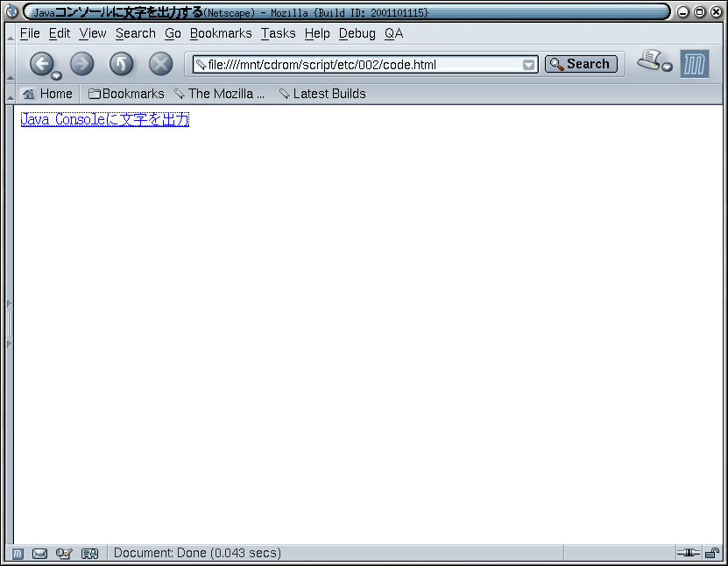Image resolution: width=728 pixels, height=566 pixels.
Task: Open Navigator from the status bar icon
Action: click(x=18, y=554)
